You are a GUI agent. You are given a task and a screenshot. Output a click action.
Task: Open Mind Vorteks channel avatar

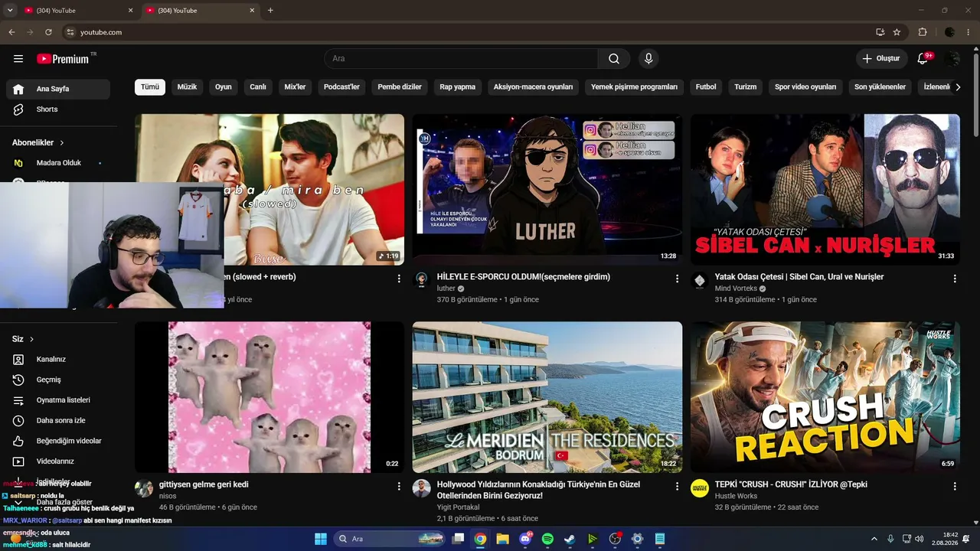click(x=700, y=281)
